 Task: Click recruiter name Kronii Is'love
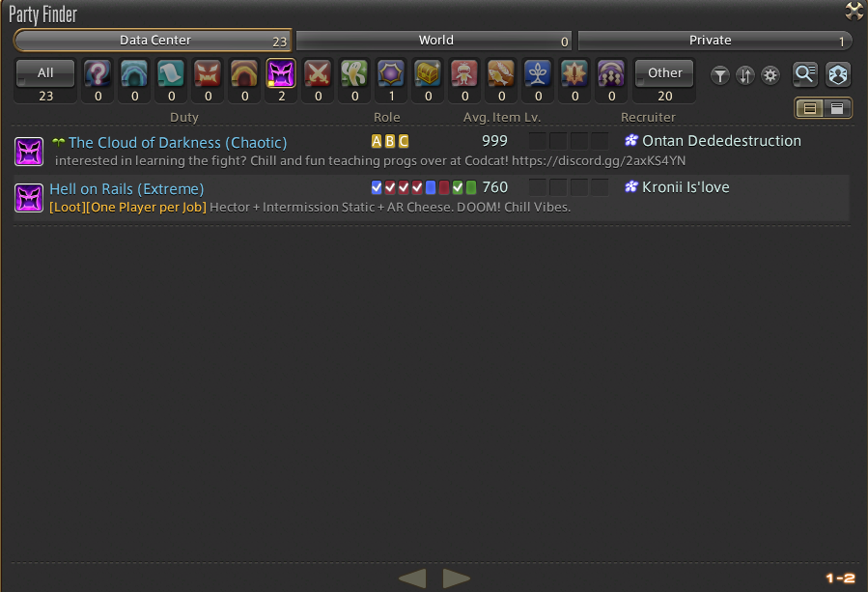(x=686, y=187)
